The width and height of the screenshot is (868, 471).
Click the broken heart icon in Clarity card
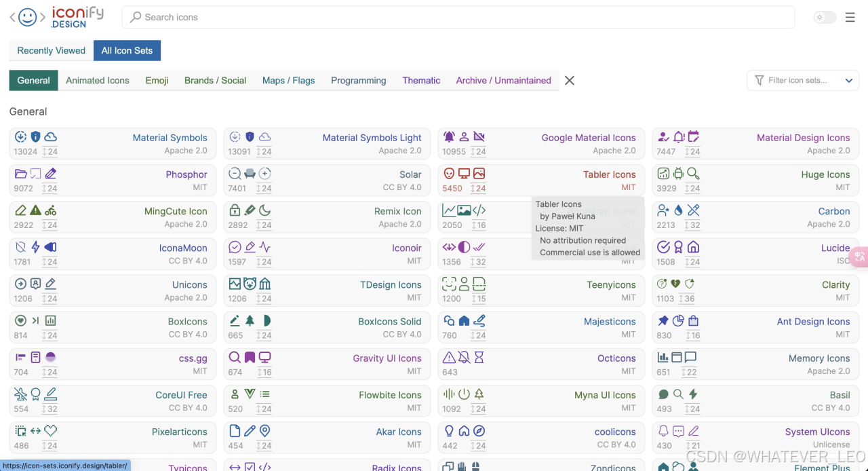click(x=675, y=284)
